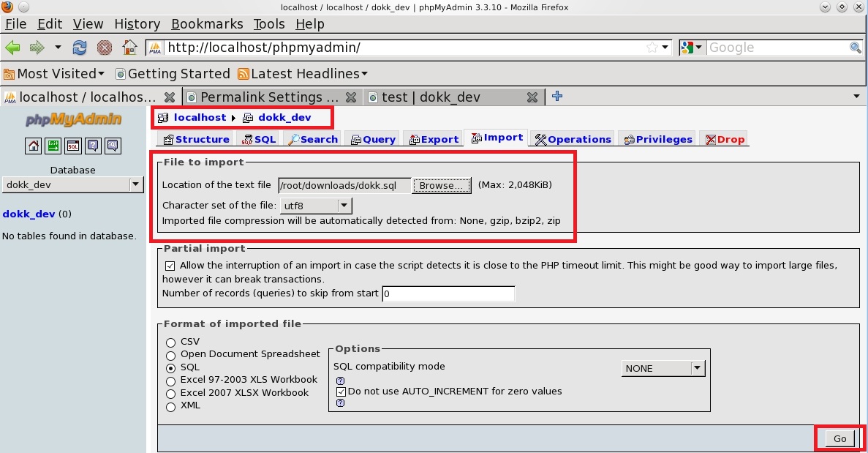Click the green Exit log out icon
The image size is (868, 453).
[x=53, y=146]
